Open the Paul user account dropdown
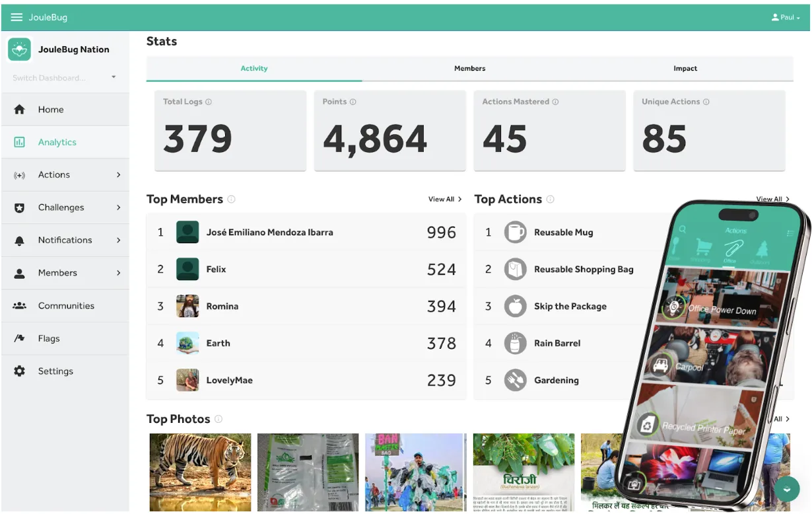812x514 pixels. [786, 17]
